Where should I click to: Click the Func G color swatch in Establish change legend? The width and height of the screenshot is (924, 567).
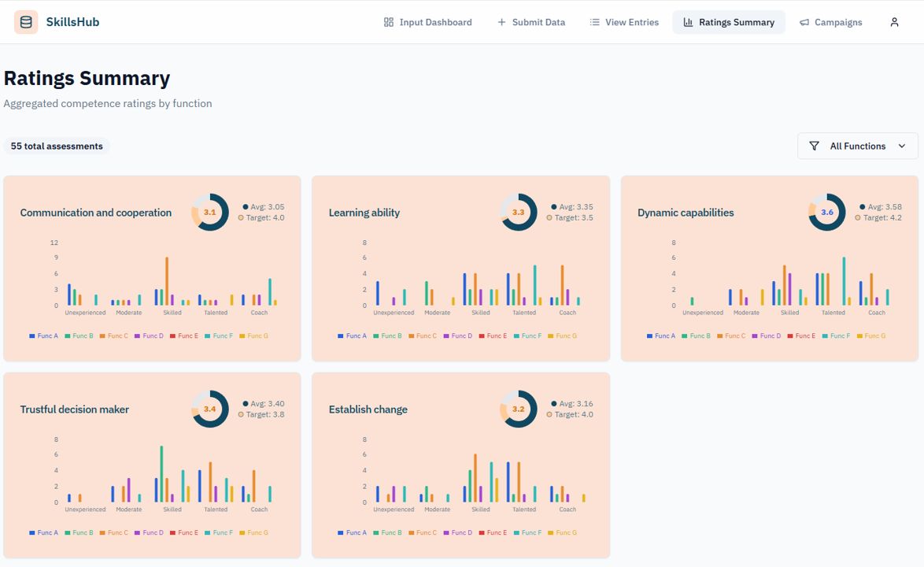[x=551, y=533]
